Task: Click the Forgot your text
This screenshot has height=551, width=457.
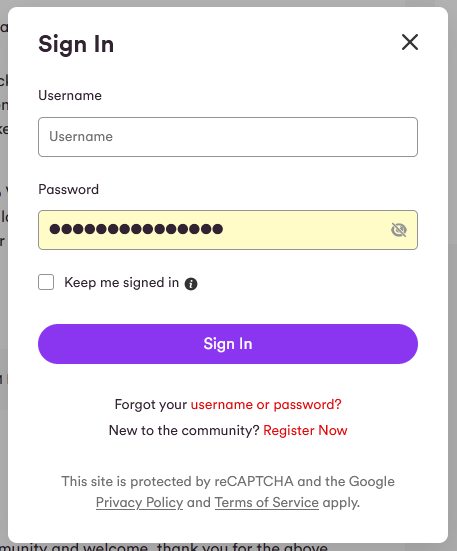Action: [151, 405]
